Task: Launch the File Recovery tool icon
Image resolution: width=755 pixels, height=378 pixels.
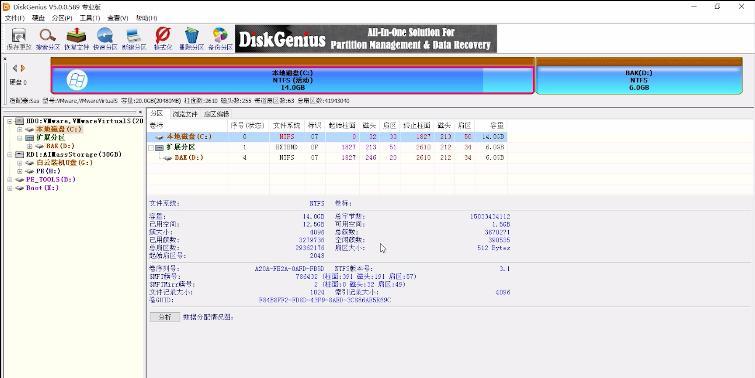Action: 76,39
